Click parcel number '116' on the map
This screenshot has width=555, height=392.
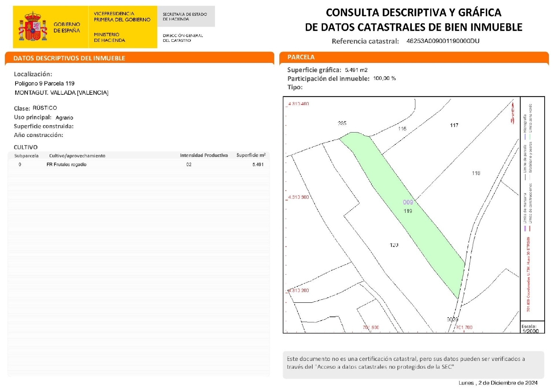[402, 129]
